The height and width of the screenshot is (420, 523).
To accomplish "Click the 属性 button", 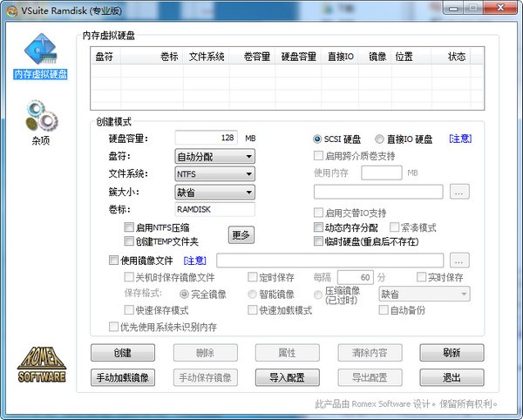I will pos(288,353).
